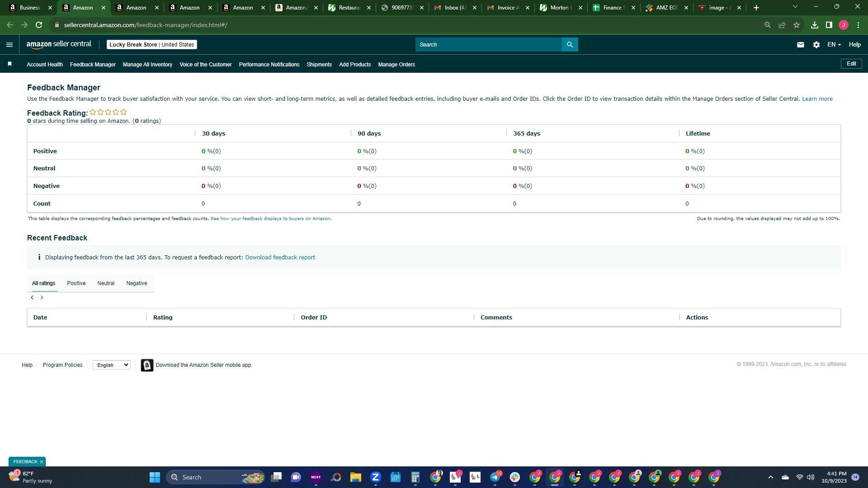Open Chrome three-dot menu
Image resolution: width=868 pixels, height=488 pixels.
858,25
